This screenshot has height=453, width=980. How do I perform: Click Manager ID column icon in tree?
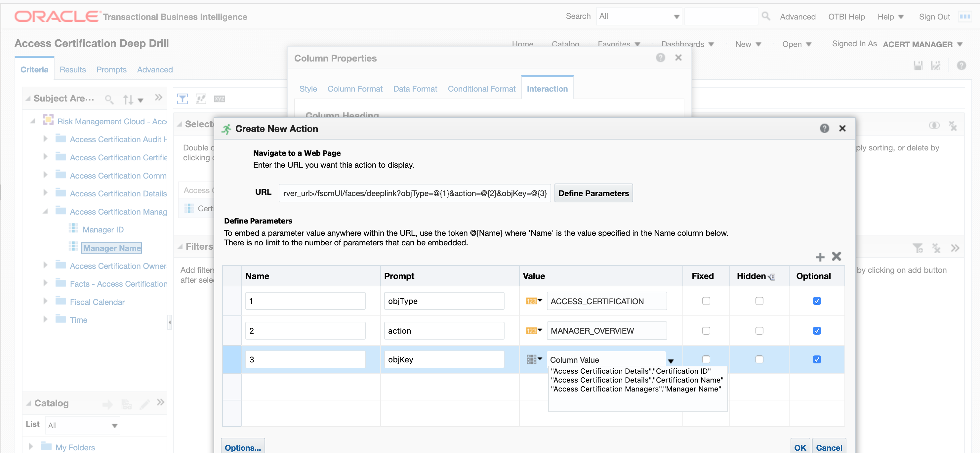(73, 228)
